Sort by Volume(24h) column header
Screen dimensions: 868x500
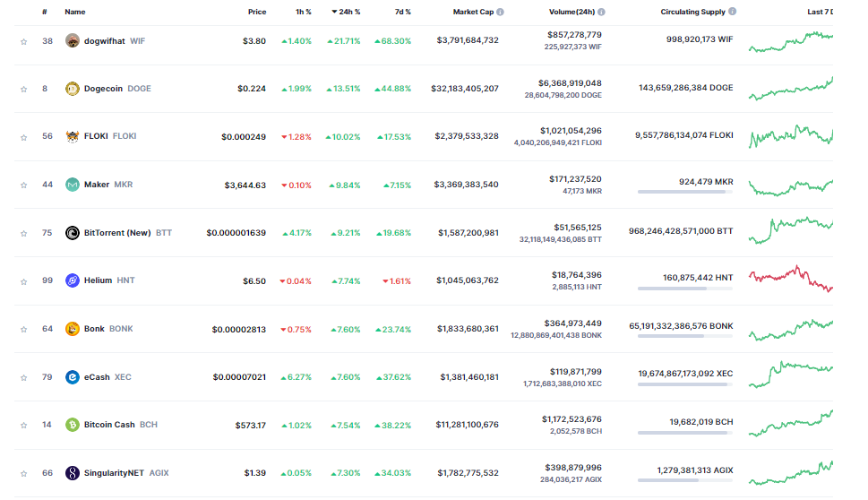pos(572,12)
